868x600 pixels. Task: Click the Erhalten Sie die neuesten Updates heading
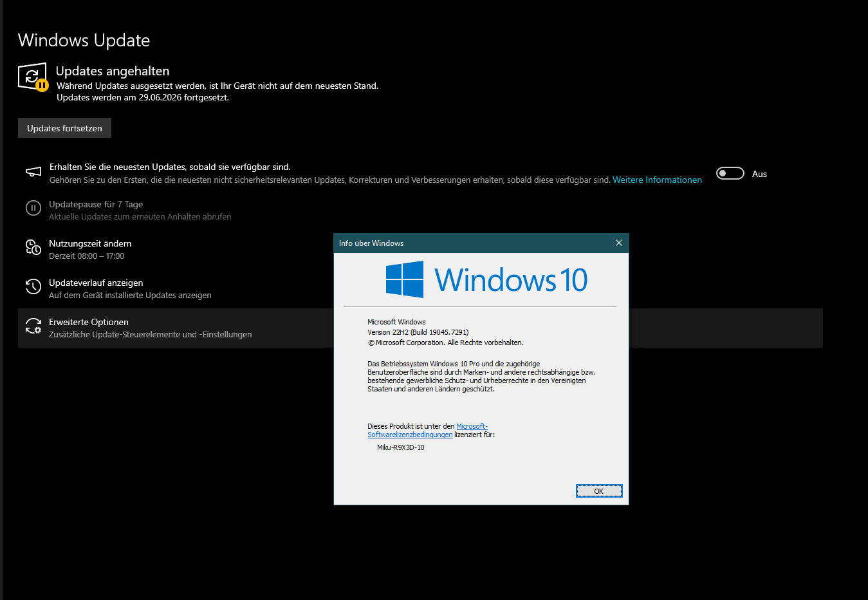tap(170, 167)
